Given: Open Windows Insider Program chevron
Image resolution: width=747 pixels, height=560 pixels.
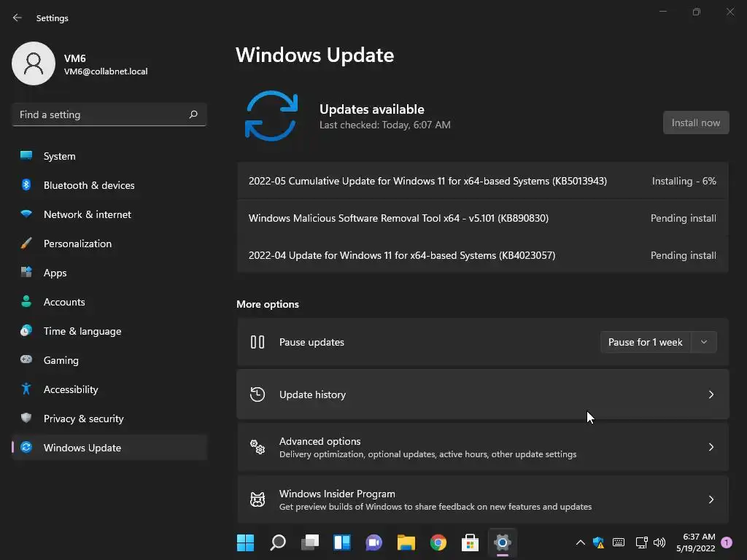Looking at the screenshot, I should [x=711, y=499].
